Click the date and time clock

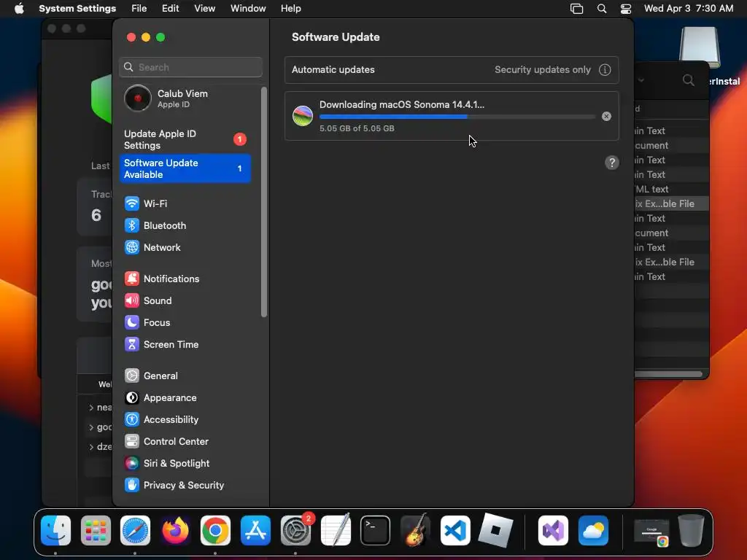[x=689, y=8]
